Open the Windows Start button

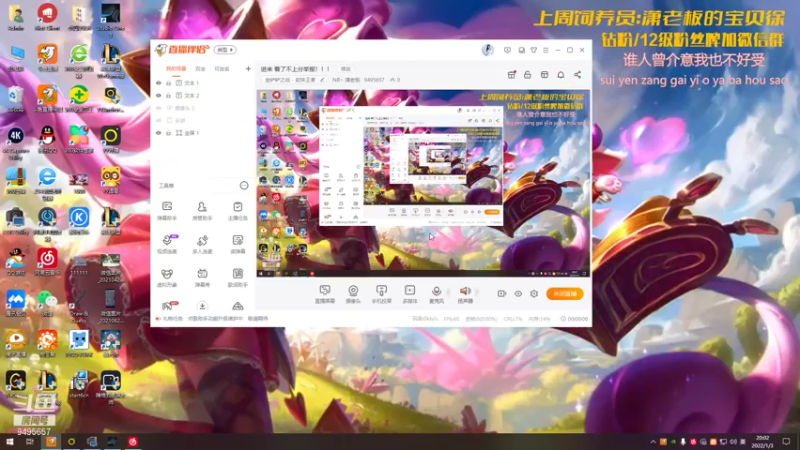pos(10,442)
